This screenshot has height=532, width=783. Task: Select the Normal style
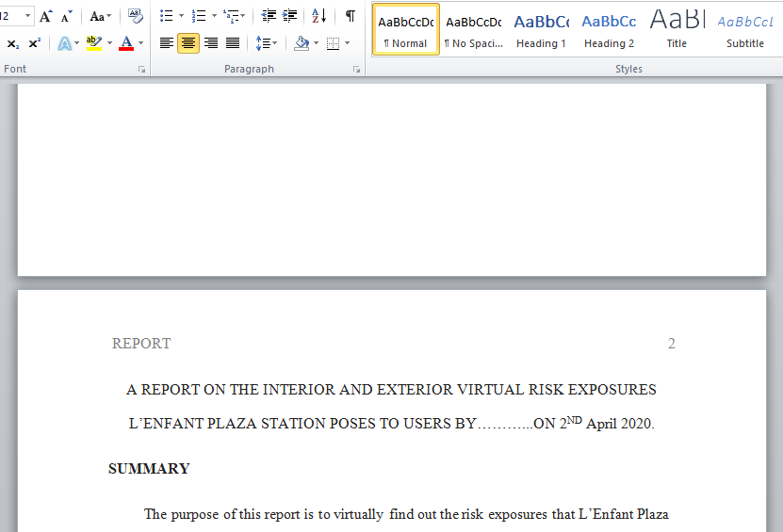point(406,29)
